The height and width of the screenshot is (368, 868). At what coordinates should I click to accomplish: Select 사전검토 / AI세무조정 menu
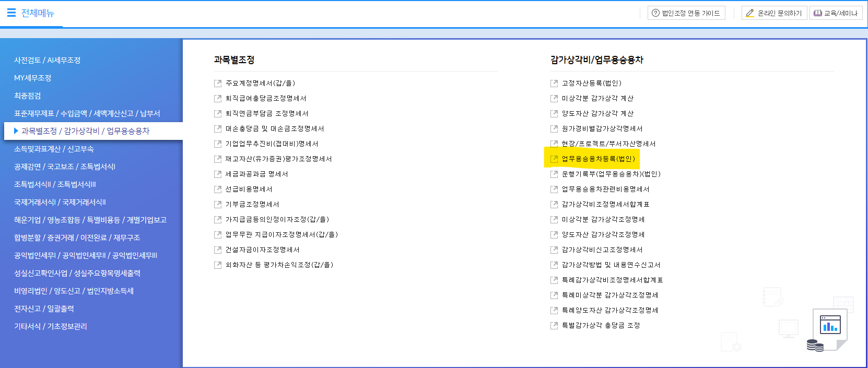tap(48, 60)
